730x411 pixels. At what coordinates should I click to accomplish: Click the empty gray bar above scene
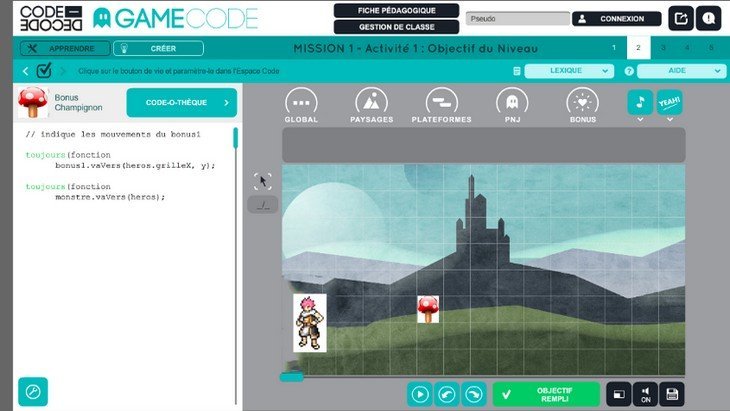(x=484, y=145)
